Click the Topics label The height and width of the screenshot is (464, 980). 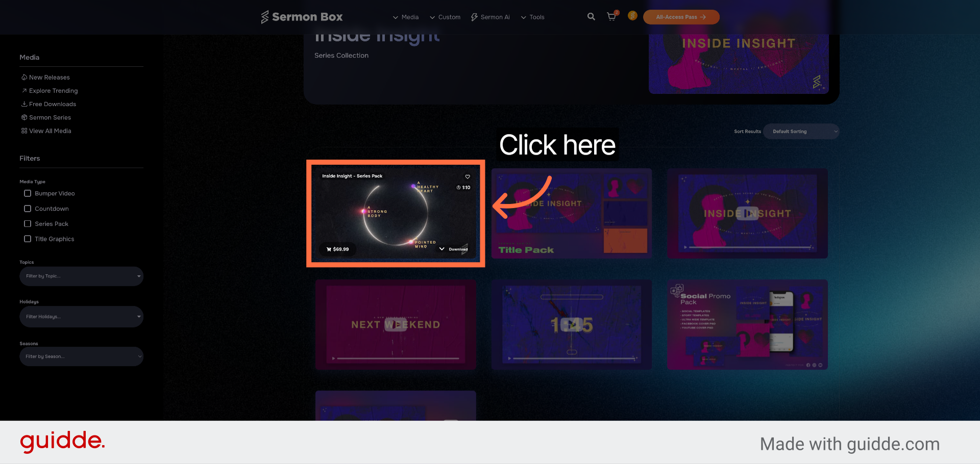[27, 263]
